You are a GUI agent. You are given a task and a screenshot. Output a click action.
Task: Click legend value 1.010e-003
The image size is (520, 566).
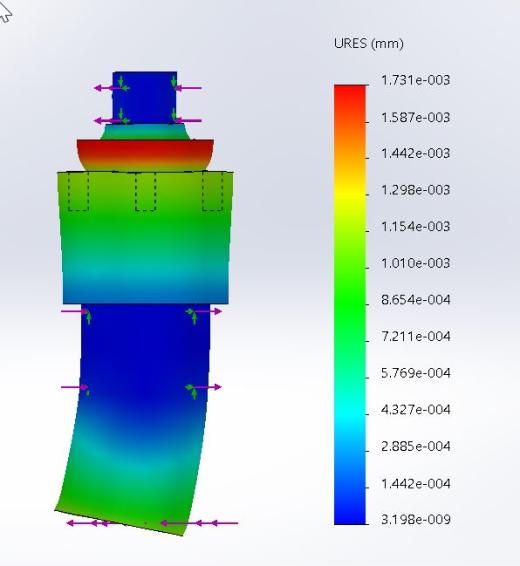(x=416, y=263)
